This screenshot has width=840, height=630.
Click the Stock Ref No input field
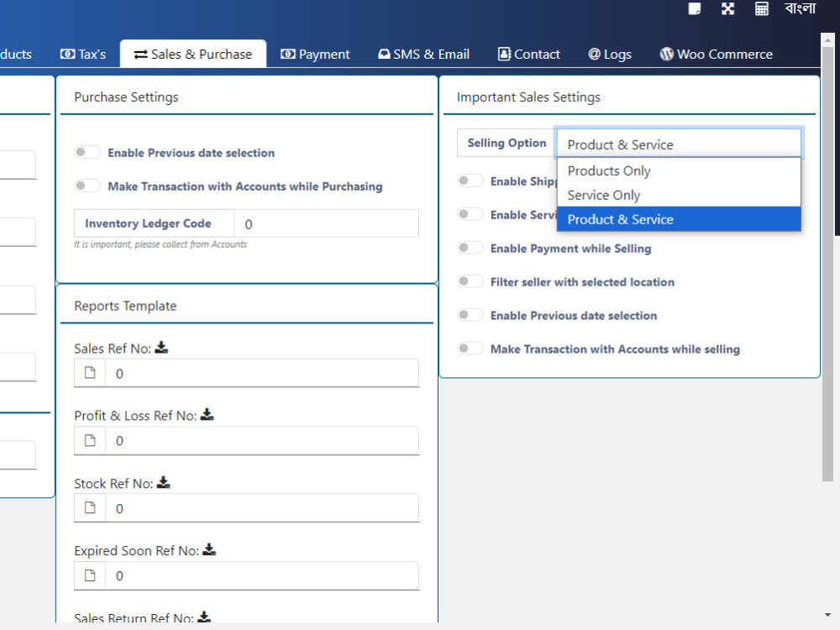coord(262,508)
